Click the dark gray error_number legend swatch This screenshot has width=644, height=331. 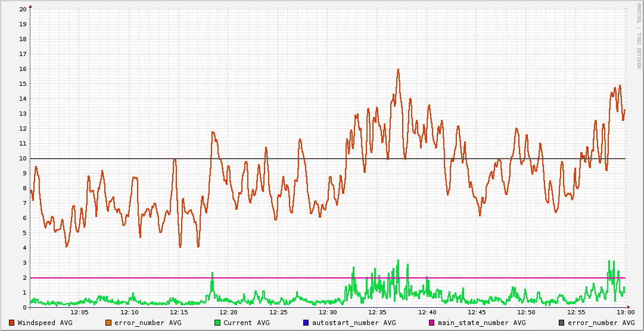click(x=562, y=323)
